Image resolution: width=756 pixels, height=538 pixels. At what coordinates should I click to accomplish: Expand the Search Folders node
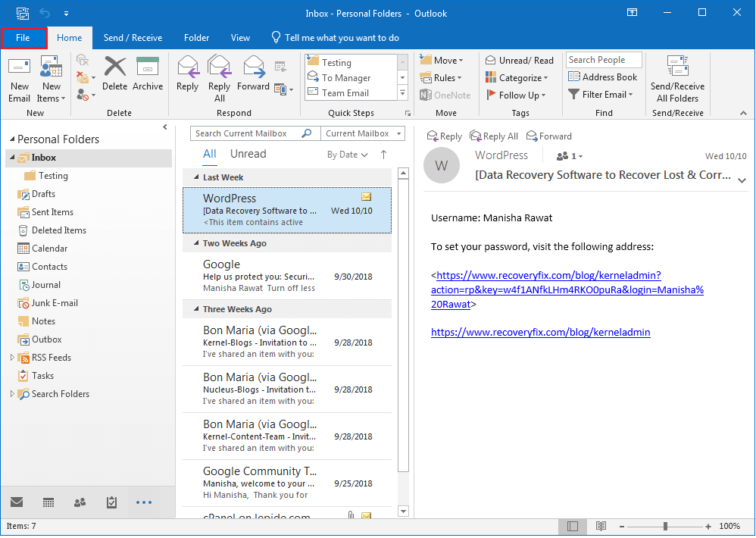coord(12,393)
